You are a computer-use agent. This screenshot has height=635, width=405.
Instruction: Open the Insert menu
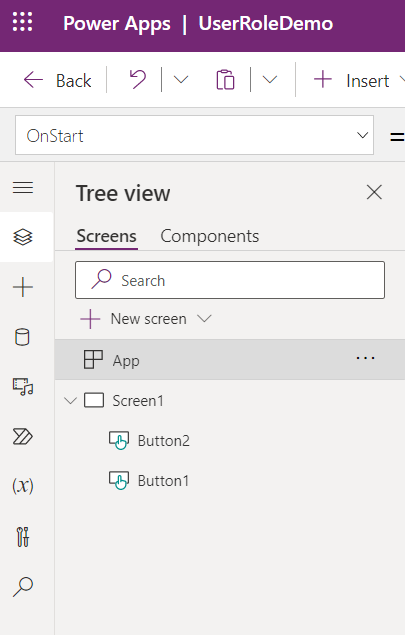pos(358,80)
